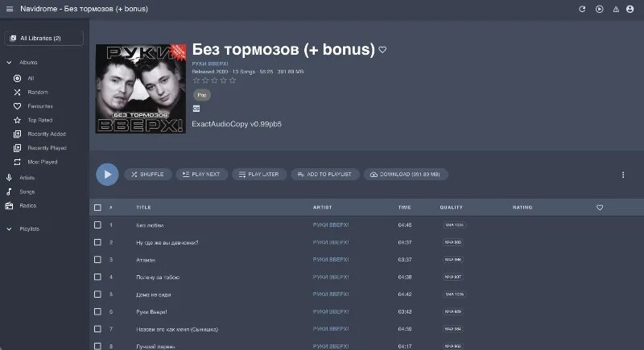
Task: Toggle the select-all checkbox in table header
Action: pos(97,208)
